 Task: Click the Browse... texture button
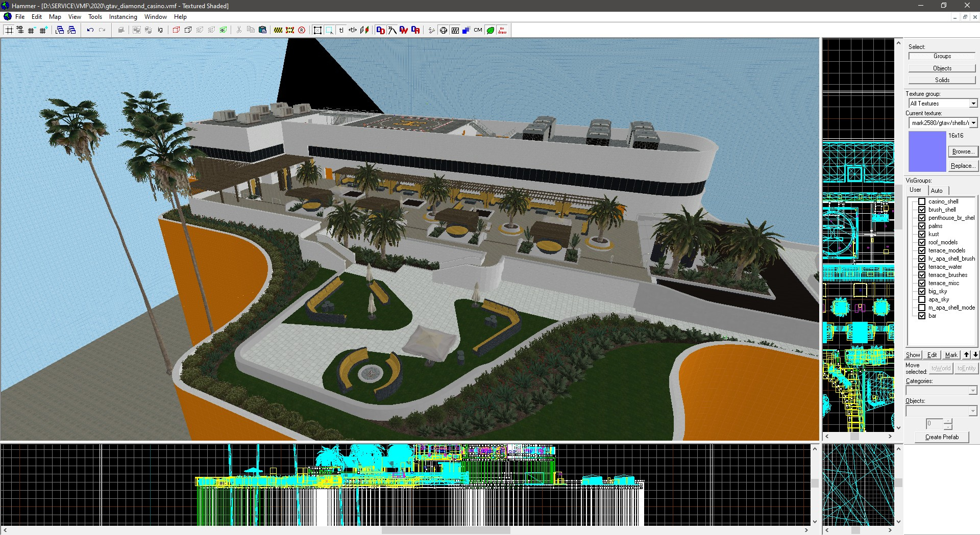[962, 151]
